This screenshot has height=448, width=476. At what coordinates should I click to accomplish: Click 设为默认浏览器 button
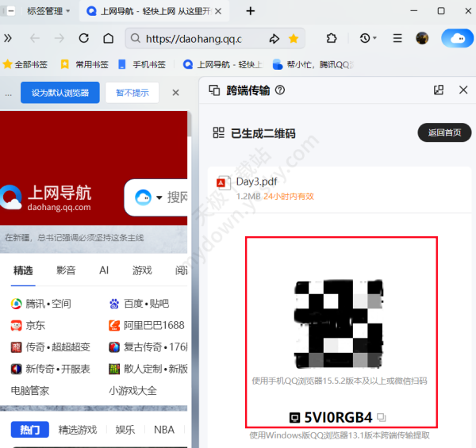click(x=60, y=93)
